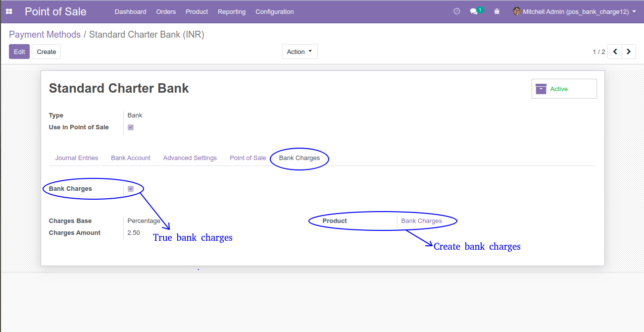644x332 pixels.
Task: Switch to the Journal Entries tab
Action: point(77,158)
